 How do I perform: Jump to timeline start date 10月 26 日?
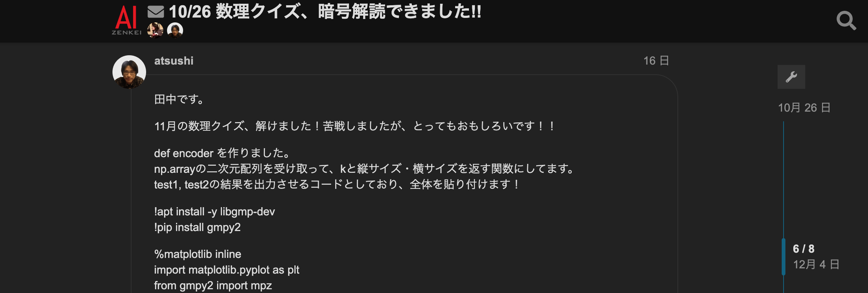804,107
